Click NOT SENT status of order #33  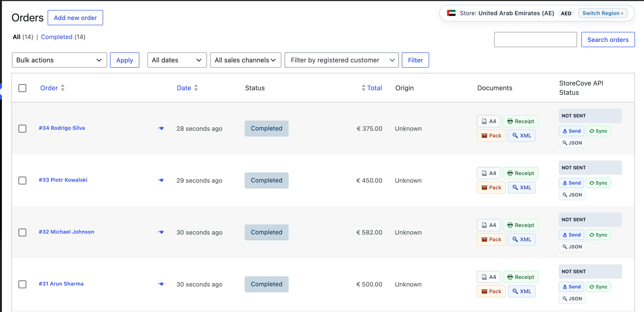coord(590,168)
